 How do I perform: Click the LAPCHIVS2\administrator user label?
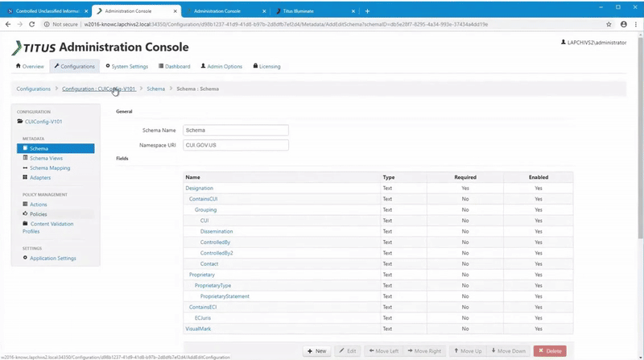[x=594, y=43]
